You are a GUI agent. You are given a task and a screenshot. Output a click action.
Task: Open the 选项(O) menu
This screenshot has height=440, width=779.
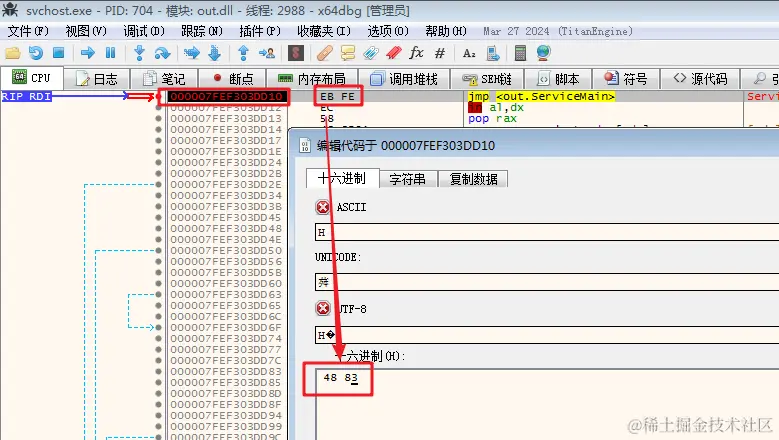[x=388, y=31]
